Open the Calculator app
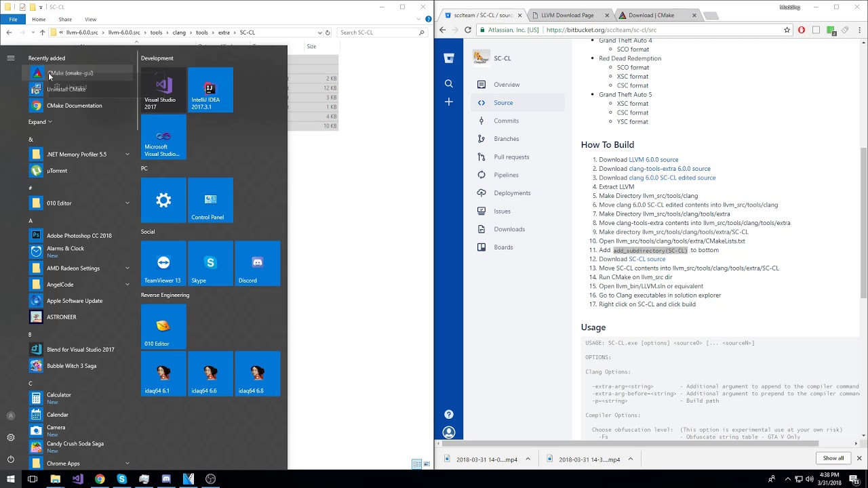The image size is (868, 488). 80,398
